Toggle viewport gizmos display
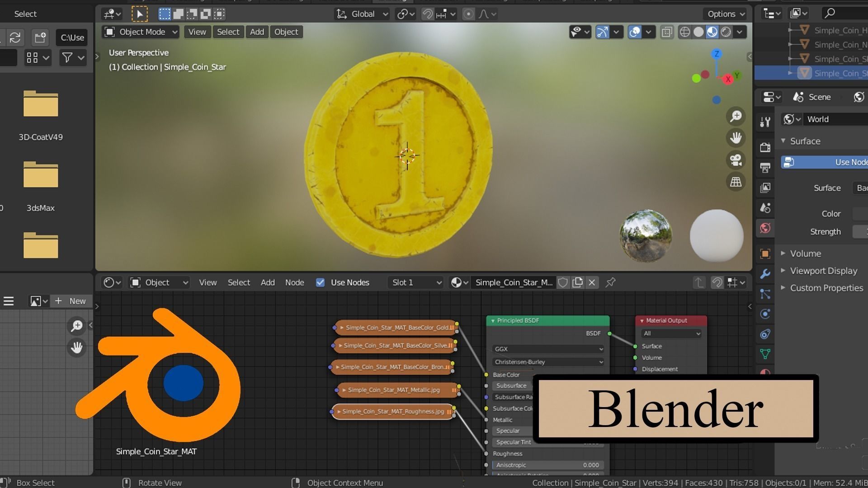The width and height of the screenshot is (868, 488). 602,32
